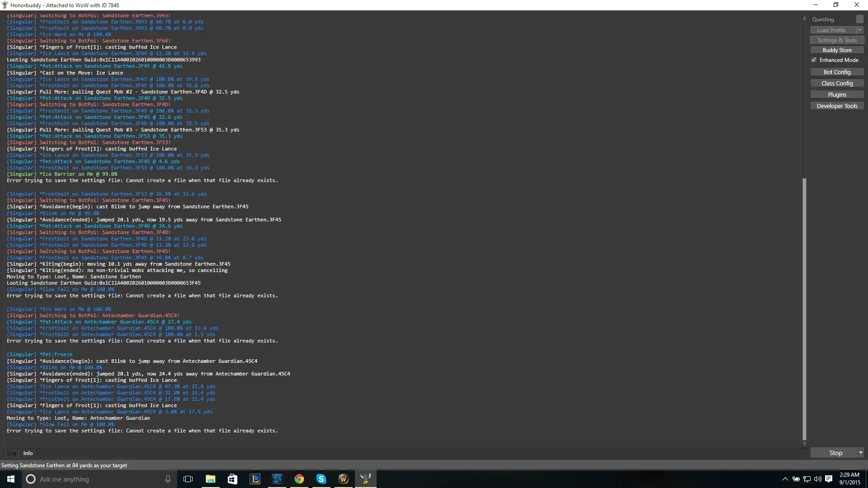Click log line '*Ice Barrier on Me @ 99.0%'
Viewport: 868px width, 488px height.
(62, 174)
